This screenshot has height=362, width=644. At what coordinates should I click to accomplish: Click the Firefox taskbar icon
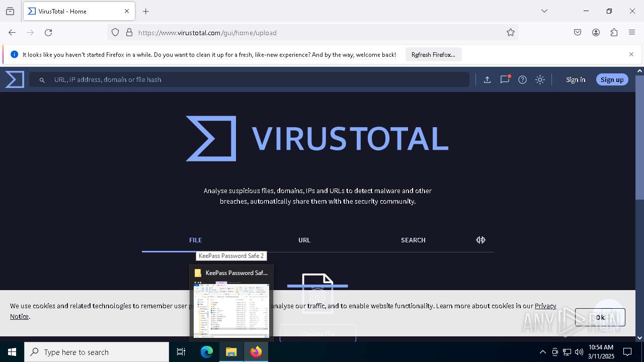256,352
